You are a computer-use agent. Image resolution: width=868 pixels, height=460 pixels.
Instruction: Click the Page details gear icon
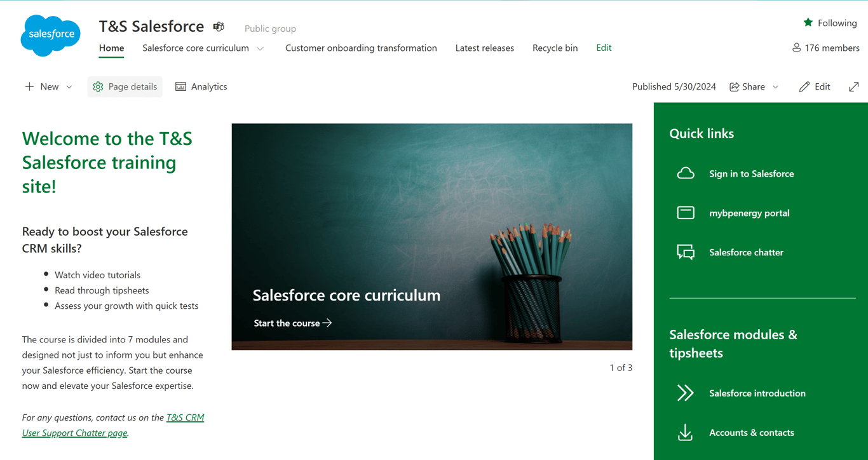[x=98, y=86]
